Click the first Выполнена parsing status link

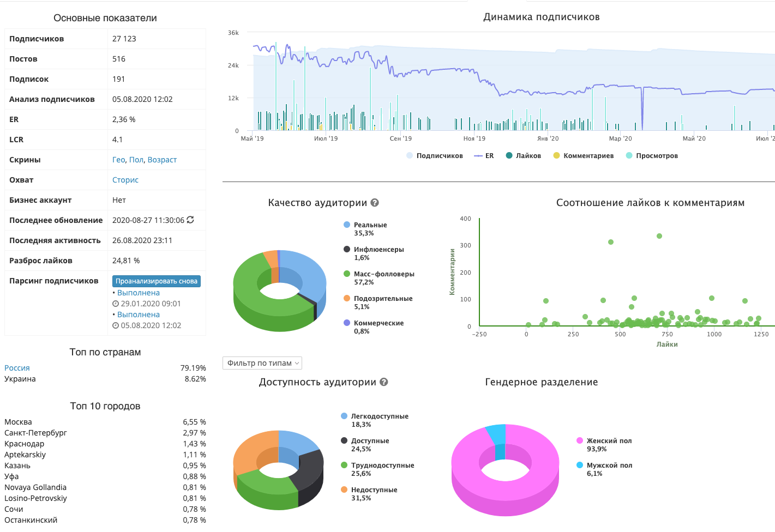click(139, 293)
